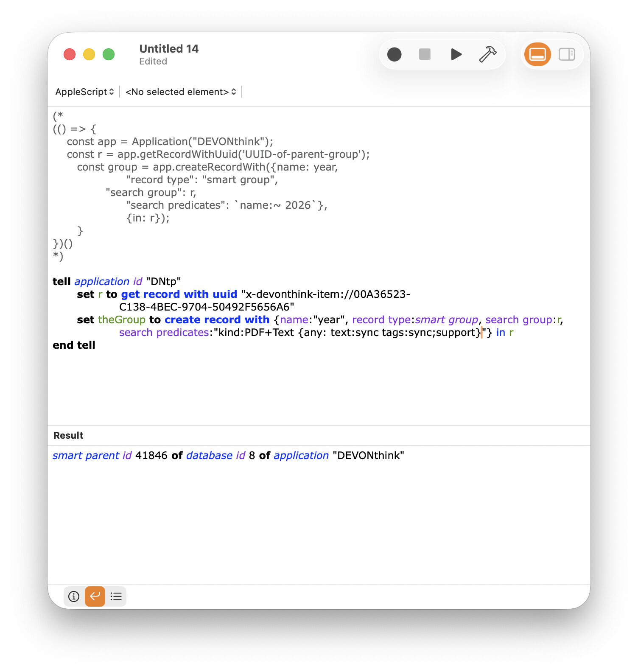The height and width of the screenshot is (672, 638).
Task: Click the green full-screen window button
Action: click(109, 54)
